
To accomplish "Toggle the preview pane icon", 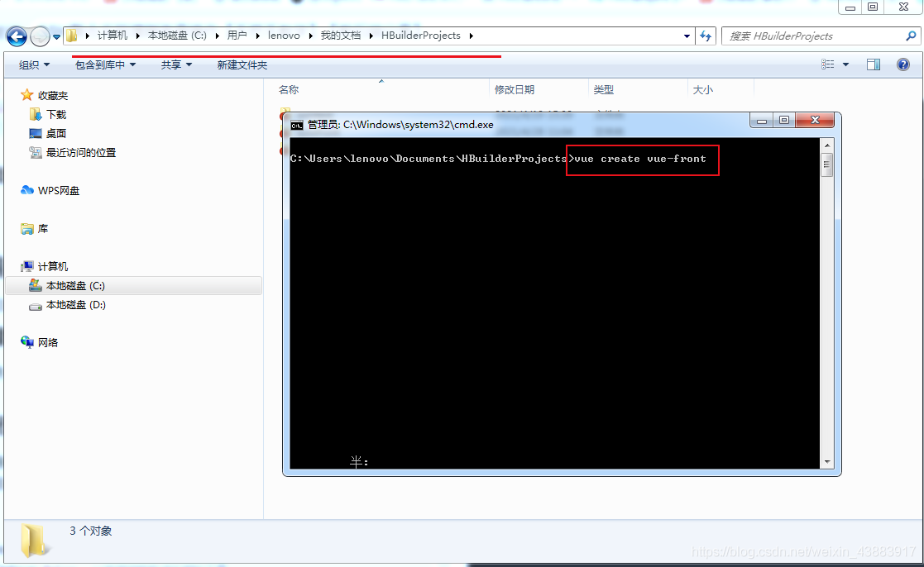I will tap(874, 64).
